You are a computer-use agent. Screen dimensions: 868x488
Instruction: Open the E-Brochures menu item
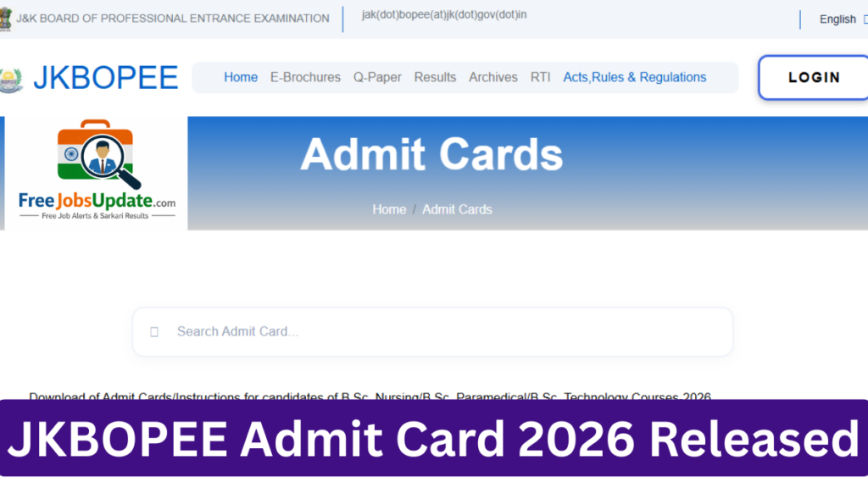[305, 77]
